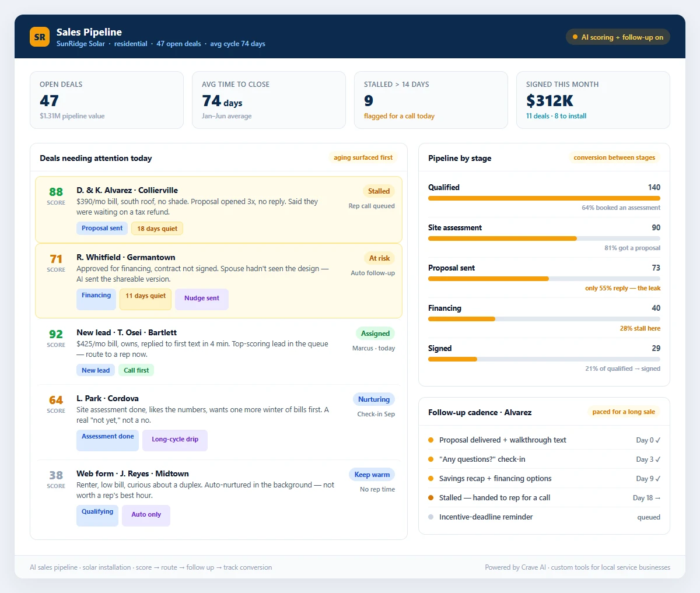700x593 pixels.
Task: Click 'Marcus · today' assignment text
Action: click(x=373, y=348)
